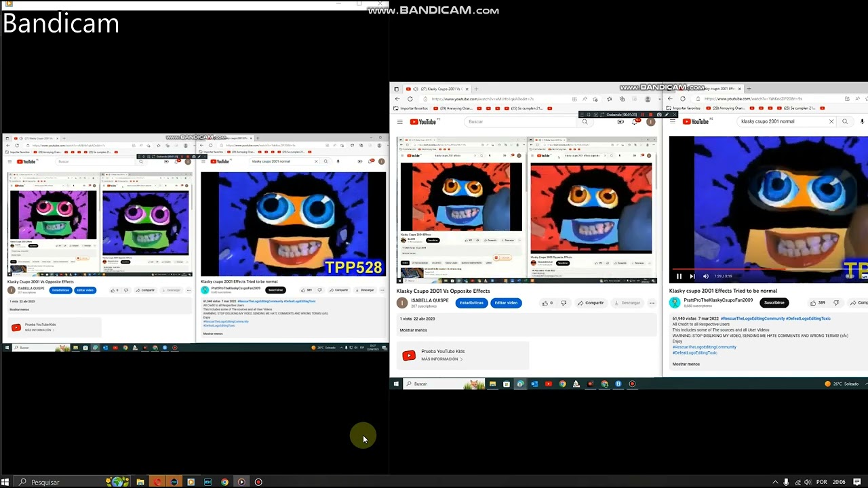Select tab '(27) Klasky Csupo 2001 Vs'
The image size is (868, 488).
coord(437,89)
